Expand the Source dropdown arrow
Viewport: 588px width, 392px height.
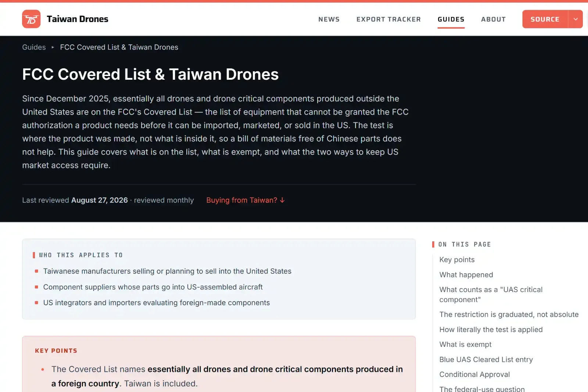pyautogui.click(x=576, y=19)
